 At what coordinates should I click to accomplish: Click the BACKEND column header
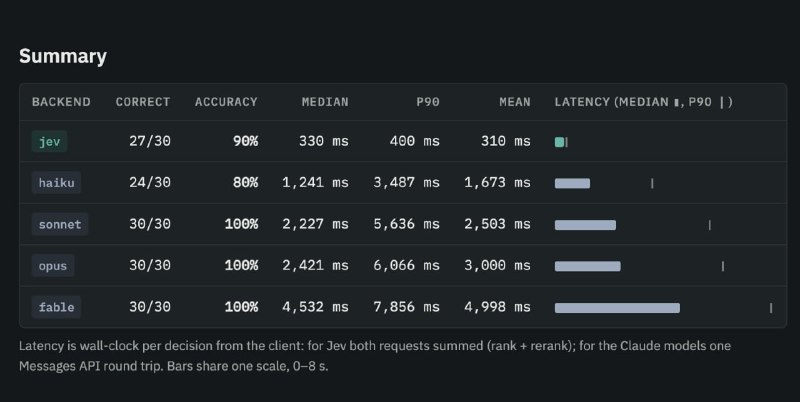click(61, 102)
